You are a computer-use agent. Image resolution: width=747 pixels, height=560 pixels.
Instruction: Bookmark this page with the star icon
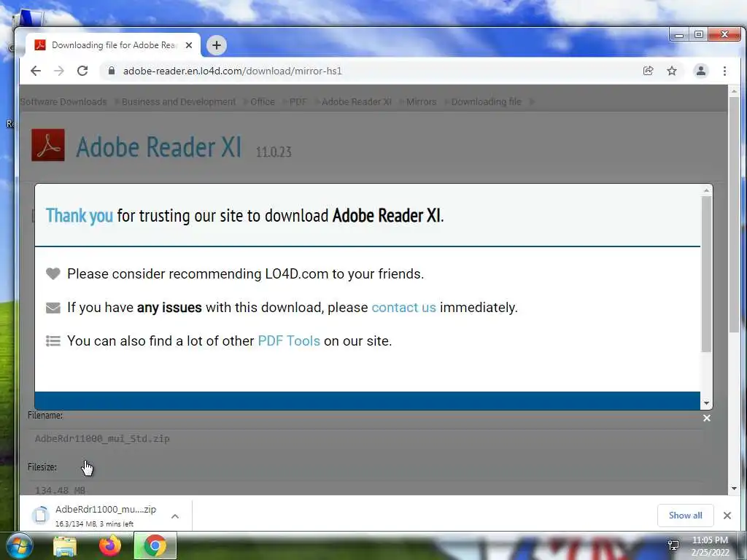point(672,71)
